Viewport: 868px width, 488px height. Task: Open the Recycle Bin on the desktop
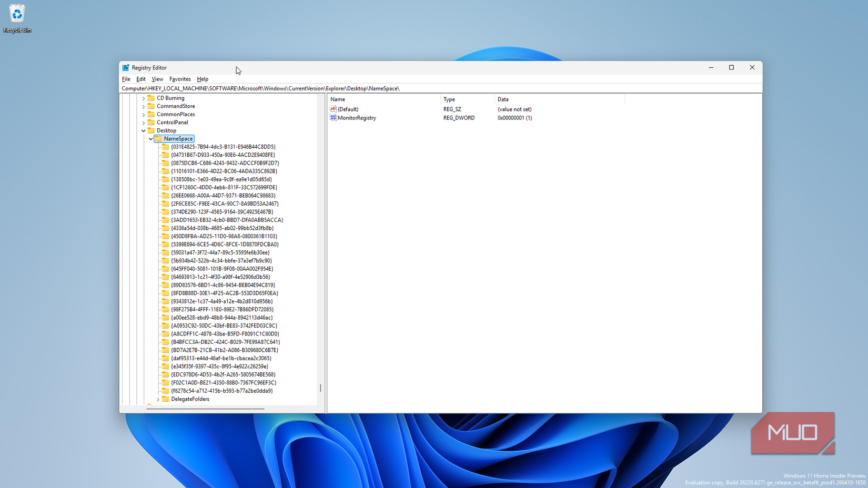tap(17, 14)
